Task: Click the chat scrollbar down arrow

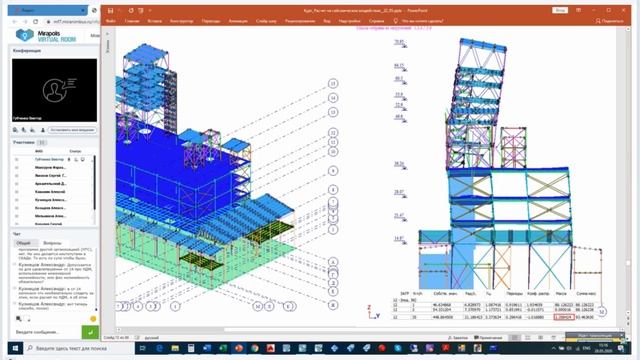Action: tap(96, 310)
